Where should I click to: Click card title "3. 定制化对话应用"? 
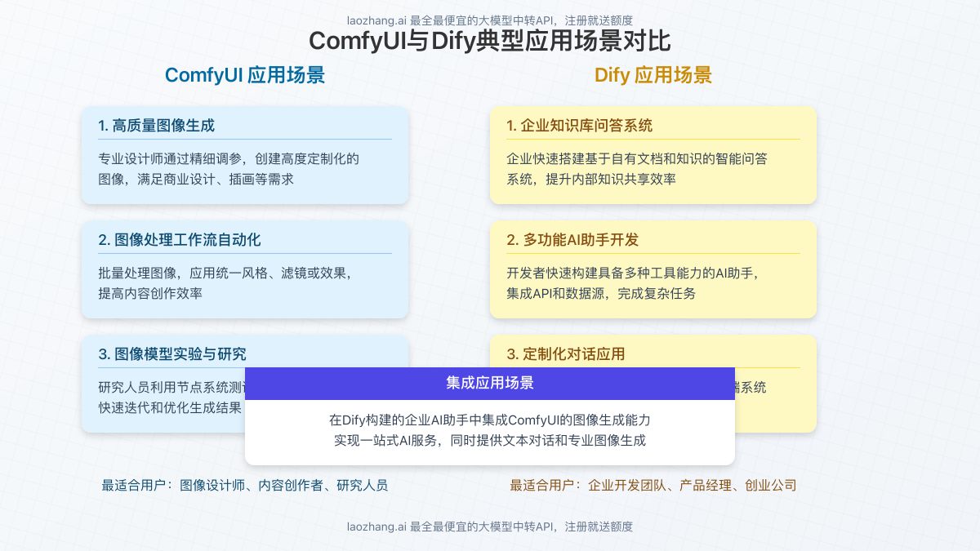pyautogui.click(x=566, y=354)
